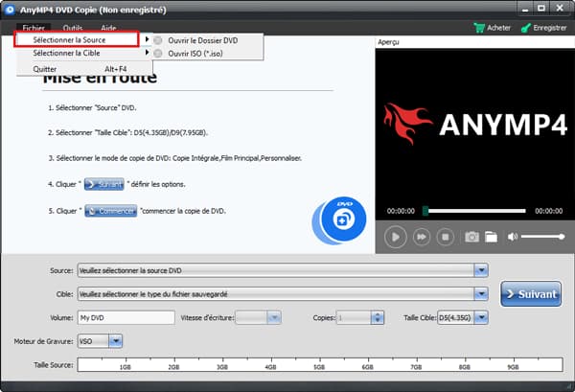This screenshot has width=575, height=392.
Task: Mute audio with the speaker icon
Action: [513, 237]
